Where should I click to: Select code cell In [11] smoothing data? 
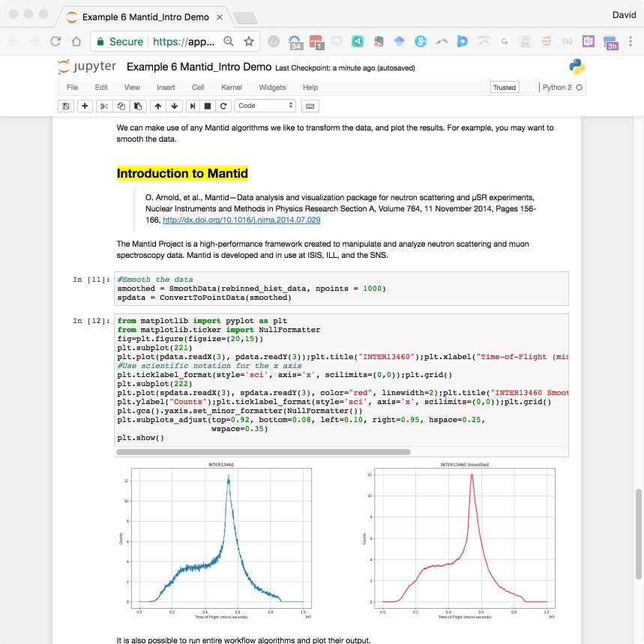click(x=341, y=289)
